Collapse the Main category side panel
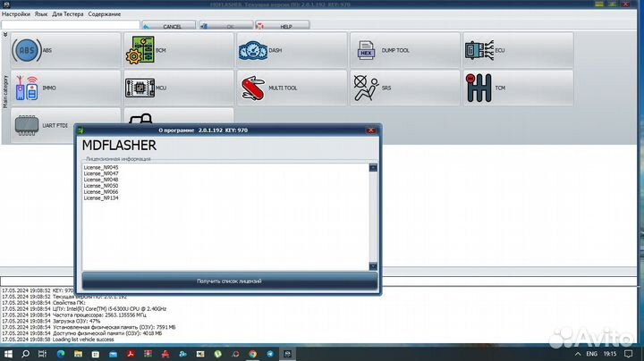The width and height of the screenshot is (644, 361). (x=5, y=34)
